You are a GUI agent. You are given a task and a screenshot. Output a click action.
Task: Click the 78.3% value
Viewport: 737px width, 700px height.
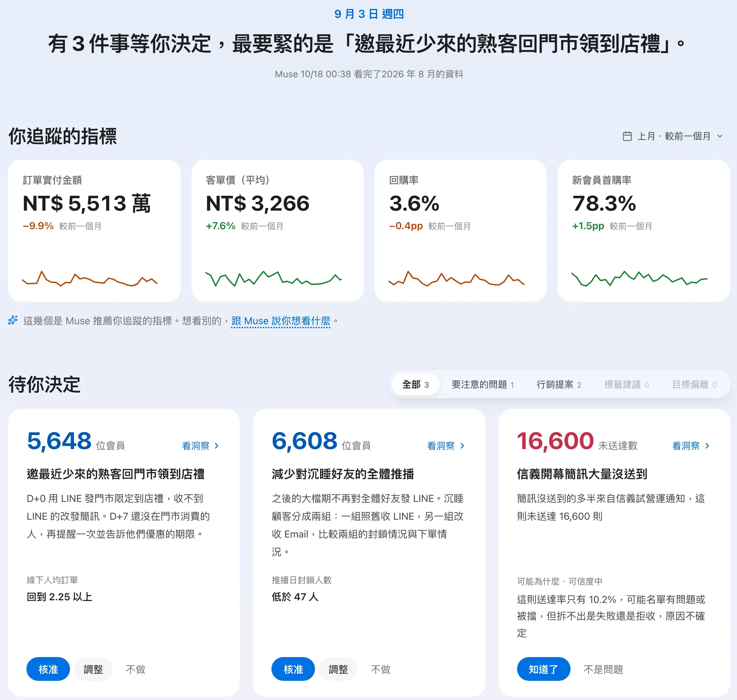pyautogui.click(x=604, y=203)
